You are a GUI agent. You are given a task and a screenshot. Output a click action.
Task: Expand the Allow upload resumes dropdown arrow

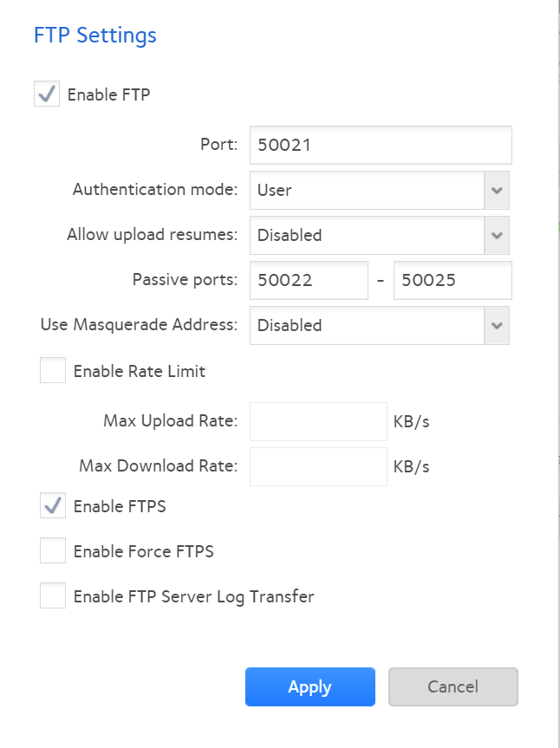click(x=496, y=236)
